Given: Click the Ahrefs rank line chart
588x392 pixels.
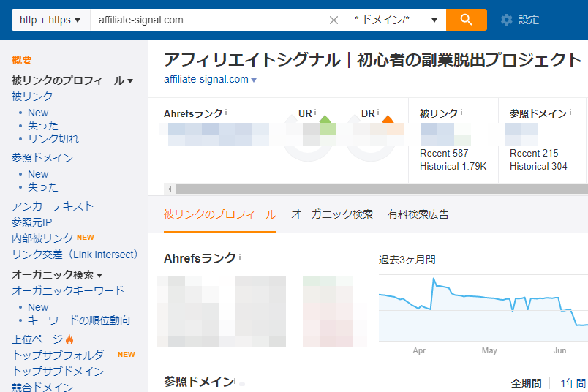Looking at the screenshot, I should [483, 308].
